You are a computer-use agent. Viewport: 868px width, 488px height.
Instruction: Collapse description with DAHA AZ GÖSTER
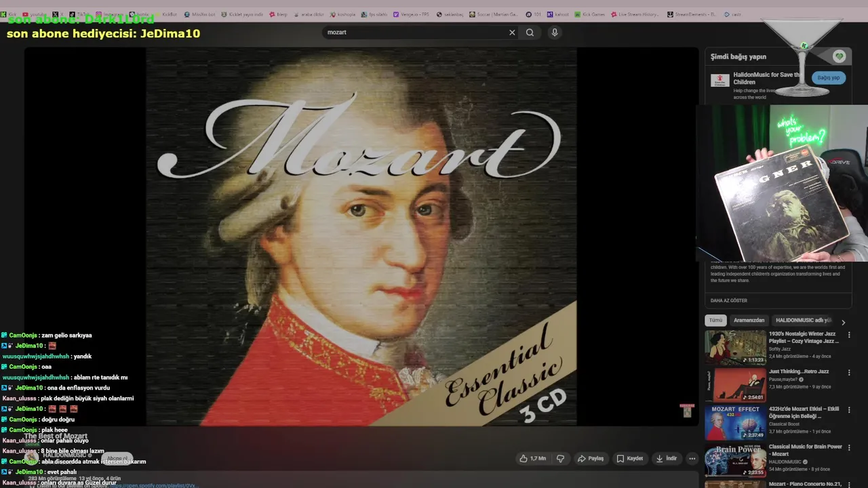pyautogui.click(x=728, y=300)
